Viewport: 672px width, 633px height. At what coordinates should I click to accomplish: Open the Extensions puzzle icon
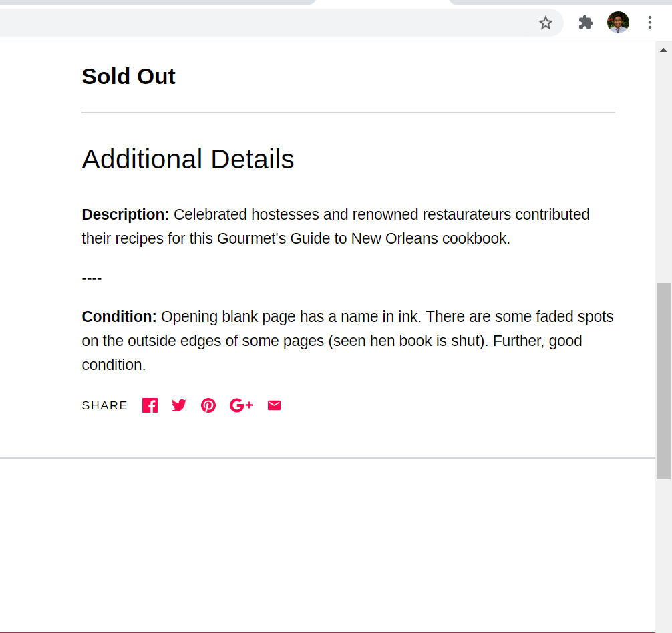click(x=585, y=23)
